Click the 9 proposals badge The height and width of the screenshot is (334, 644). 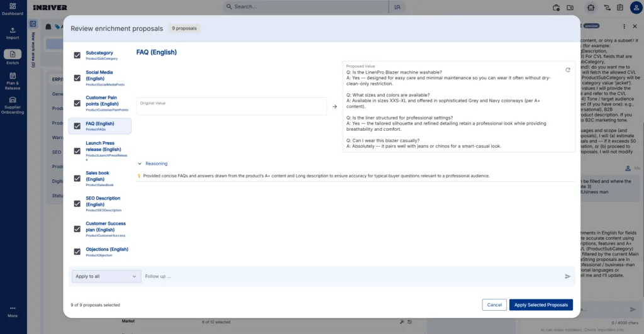(x=184, y=28)
